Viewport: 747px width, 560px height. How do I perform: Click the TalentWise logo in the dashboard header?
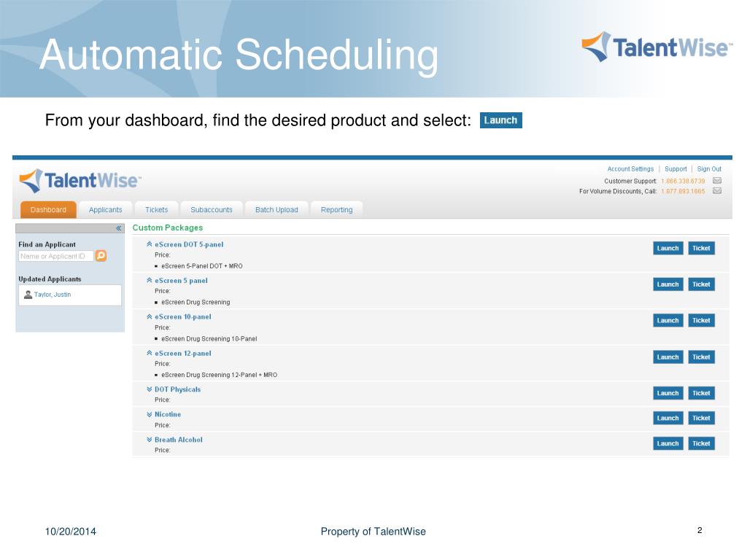point(80,181)
